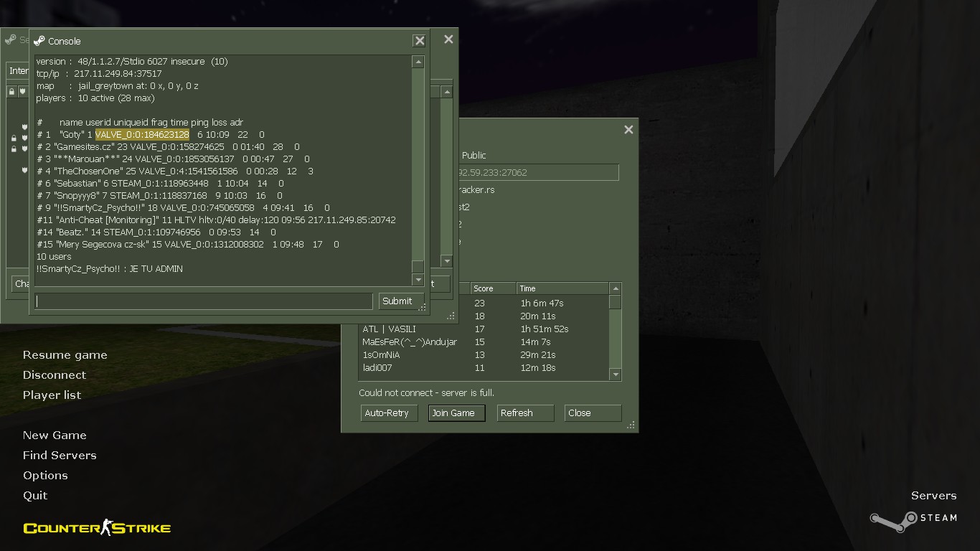
Task: Open Player list from the main menu
Action: [52, 395]
